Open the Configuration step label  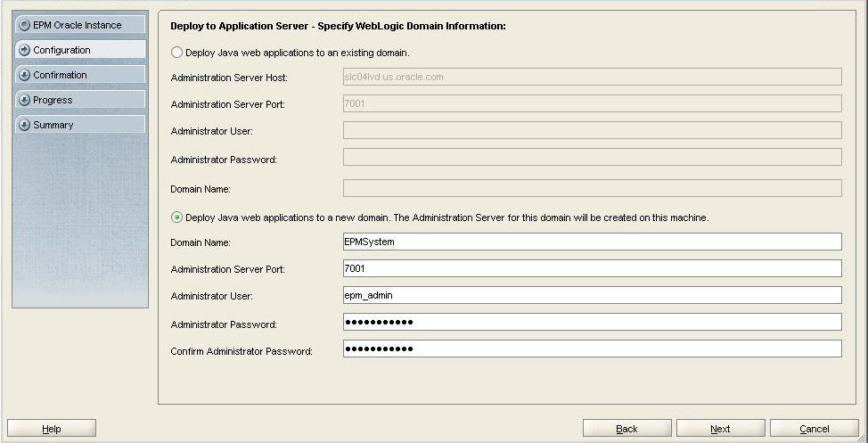coord(61,50)
